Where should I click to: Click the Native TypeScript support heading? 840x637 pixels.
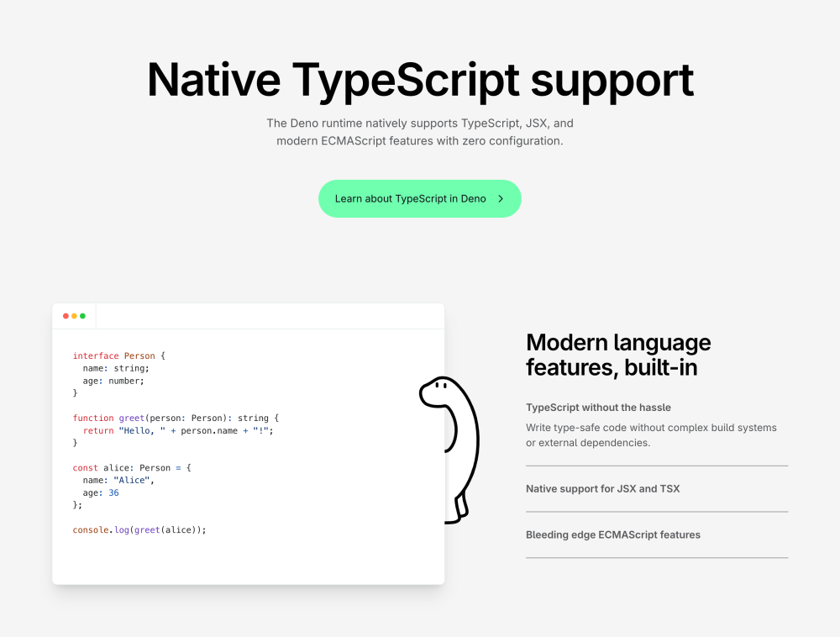coord(420,80)
